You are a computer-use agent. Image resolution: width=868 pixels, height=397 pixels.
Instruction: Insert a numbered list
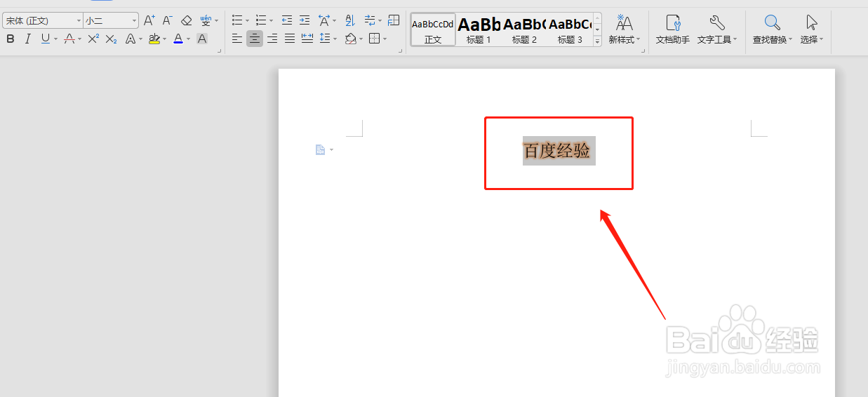[260, 20]
